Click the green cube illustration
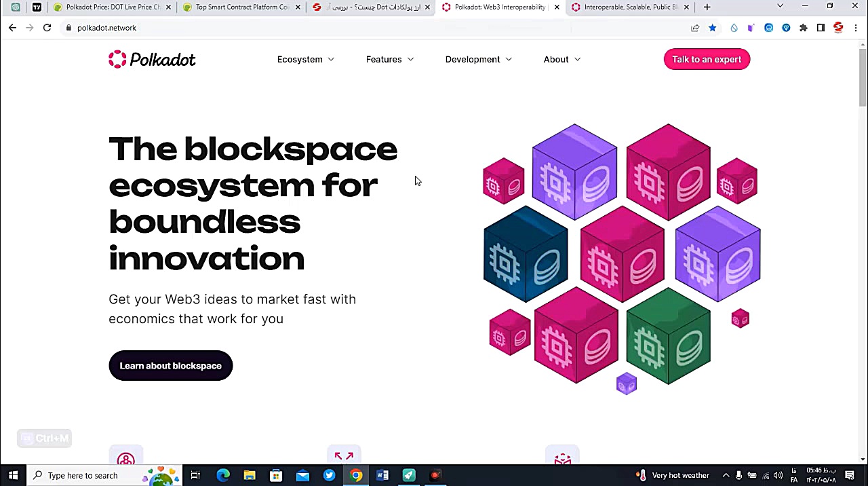 click(x=668, y=336)
